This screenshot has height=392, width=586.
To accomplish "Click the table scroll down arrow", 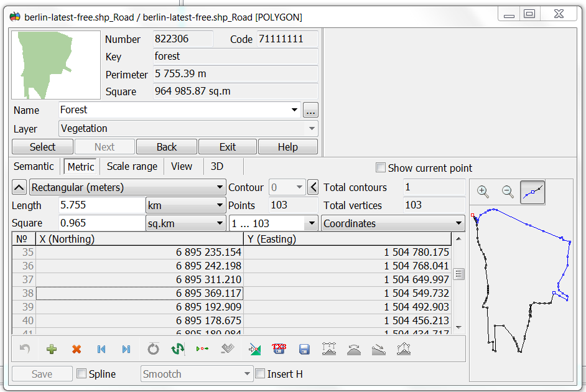I will (458, 327).
